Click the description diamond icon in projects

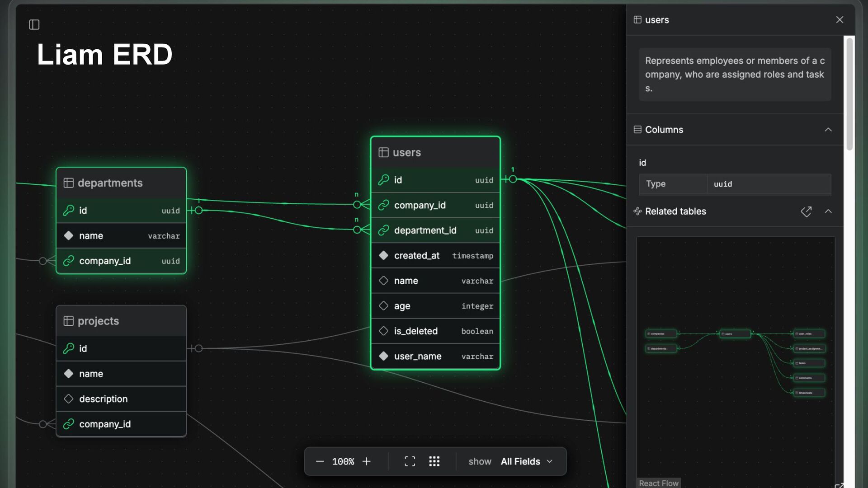(69, 399)
